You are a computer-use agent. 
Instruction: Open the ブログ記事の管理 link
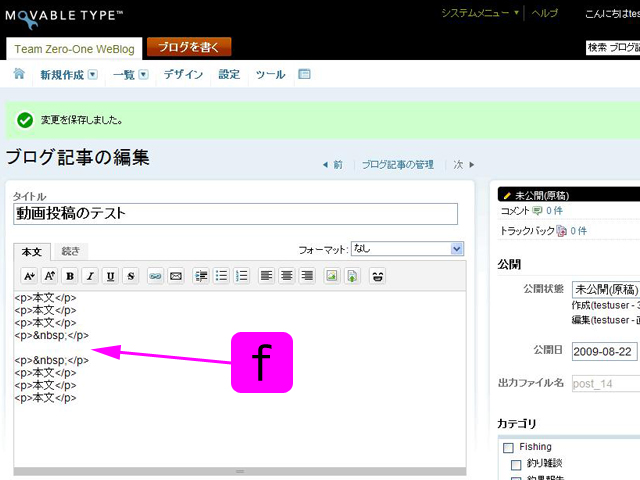coord(397,164)
